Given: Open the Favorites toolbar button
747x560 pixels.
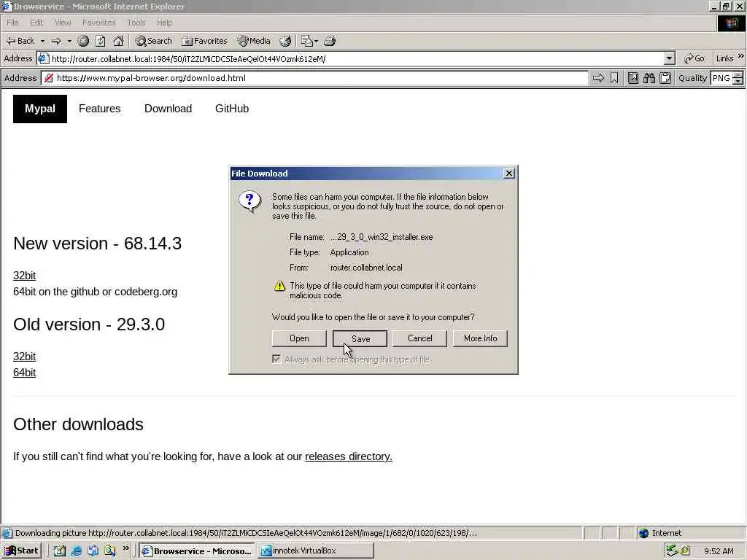Looking at the screenshot, I should point(205,41).
